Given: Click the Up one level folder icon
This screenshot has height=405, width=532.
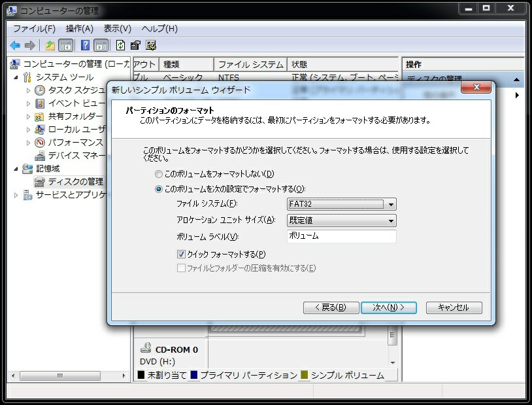Looking at the screenshot, I should click(50, 45).
